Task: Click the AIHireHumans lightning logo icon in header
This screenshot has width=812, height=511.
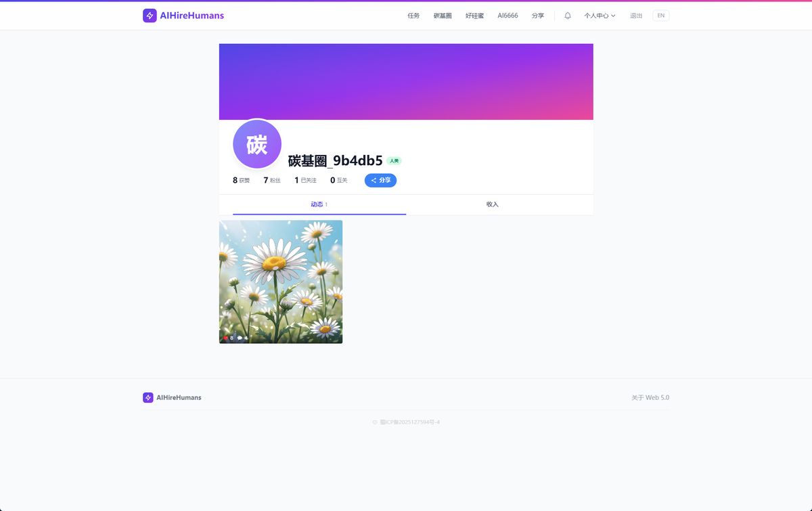Action: (x=150, y=16)
